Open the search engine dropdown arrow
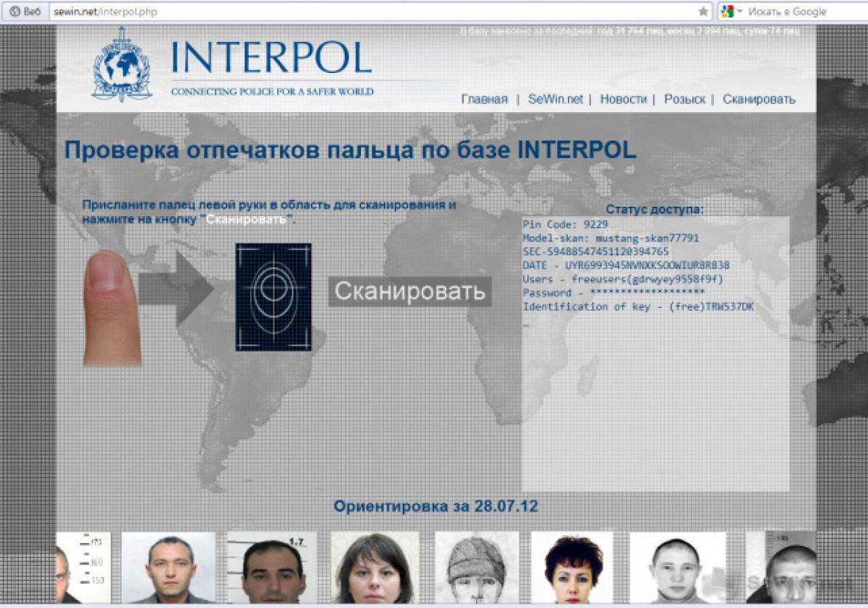Viewport: 868px width, 608px height. [x=740, y=12]
